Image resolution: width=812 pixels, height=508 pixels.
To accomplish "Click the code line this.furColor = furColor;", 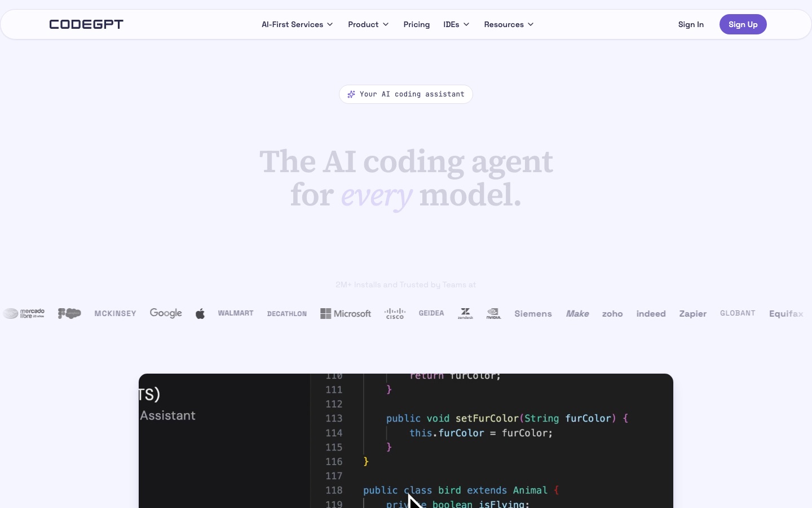I will pyautogui.click(x=481, y=433).
